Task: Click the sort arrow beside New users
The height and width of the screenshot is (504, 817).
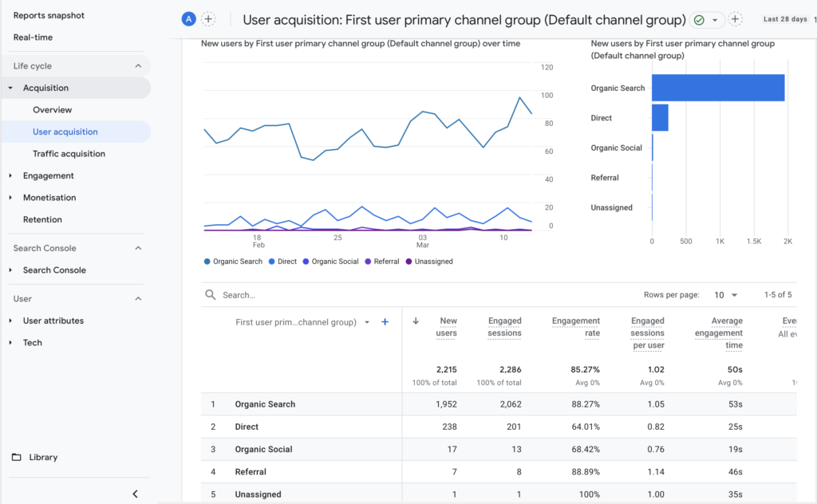Action: tap(416, 321)
